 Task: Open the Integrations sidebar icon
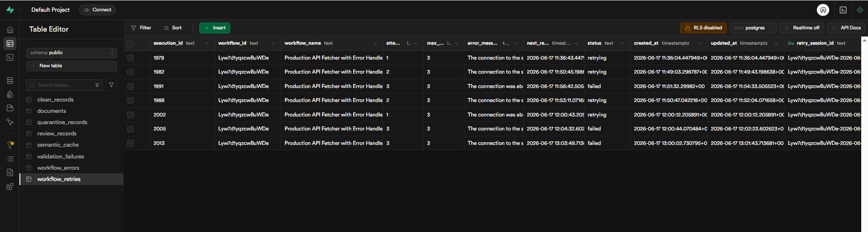[10, 186]
